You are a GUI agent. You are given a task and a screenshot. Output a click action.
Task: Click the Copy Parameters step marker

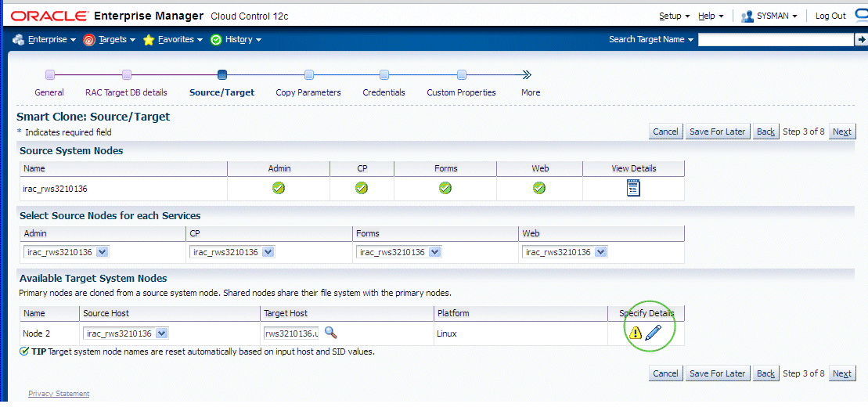pos(309,74)
